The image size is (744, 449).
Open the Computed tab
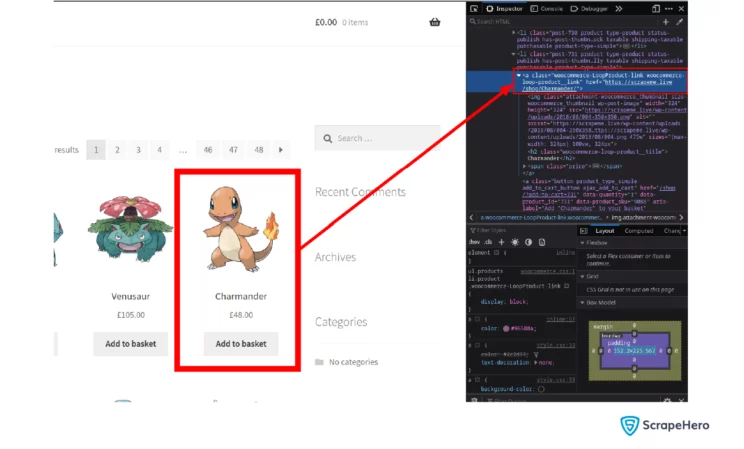click(639, 231)
